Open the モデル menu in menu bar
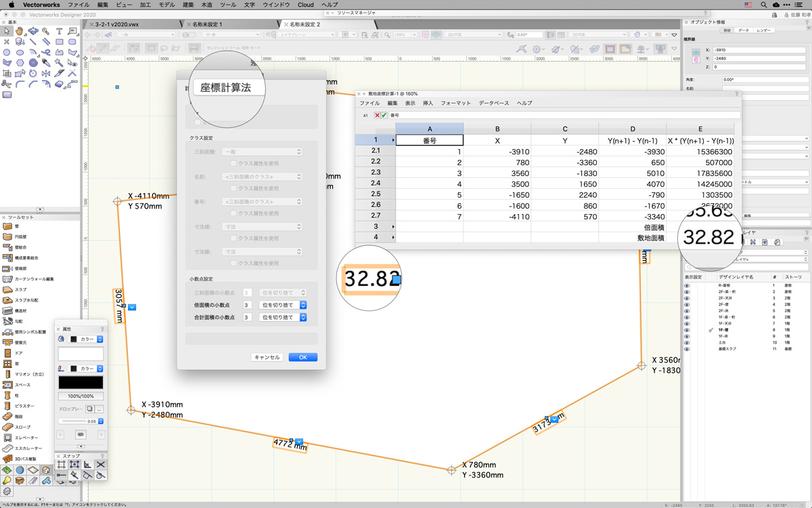The image size is (812, 508). point(166,5)
